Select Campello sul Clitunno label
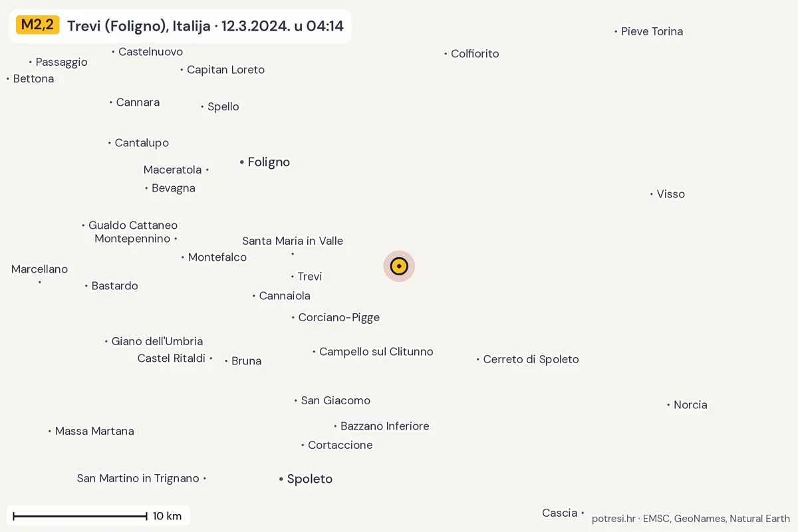The image size is (798, 532). click(376, 352)
